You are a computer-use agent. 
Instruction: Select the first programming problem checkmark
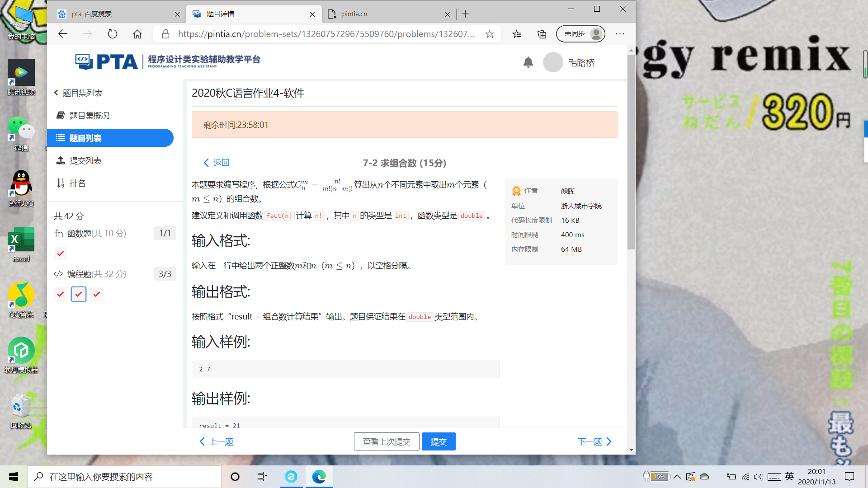click(61, 294)
